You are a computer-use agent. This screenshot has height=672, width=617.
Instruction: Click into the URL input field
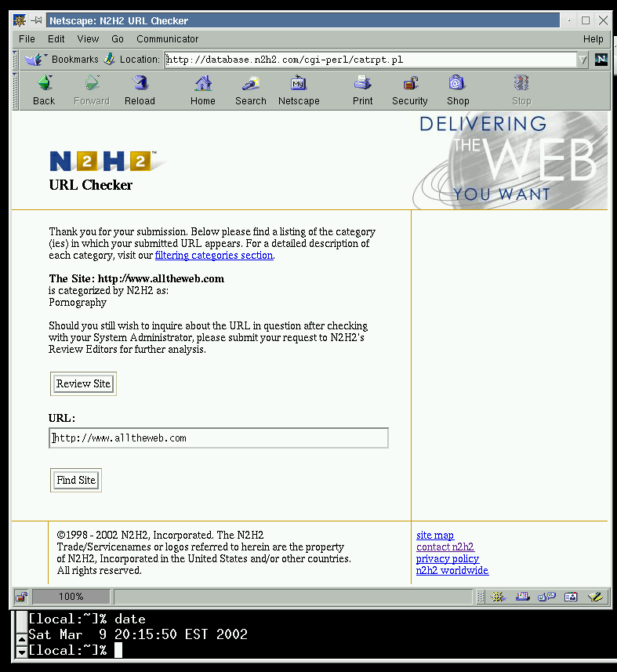pos(219,438)
